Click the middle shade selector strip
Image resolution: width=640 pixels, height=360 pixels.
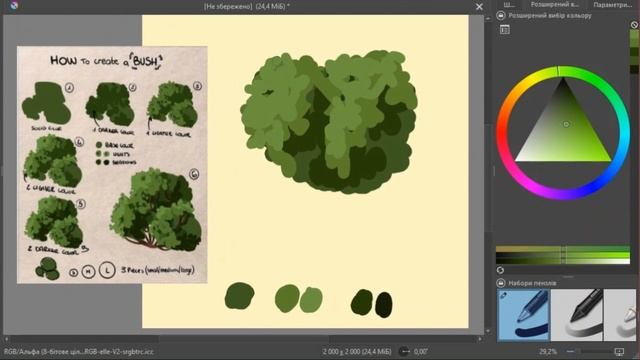pyautogui.click(x=563, y=255)
